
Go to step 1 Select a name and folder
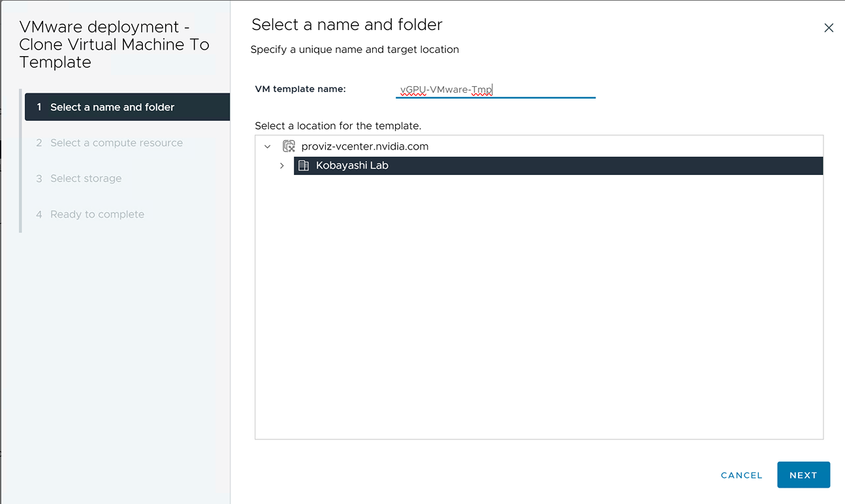(x=112, y=107)
